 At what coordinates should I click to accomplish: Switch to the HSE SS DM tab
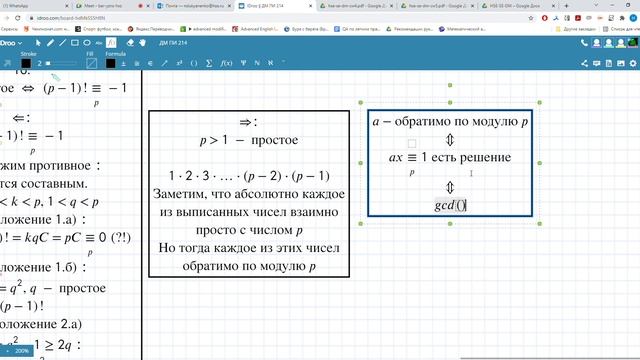click(x=518, y=6)
